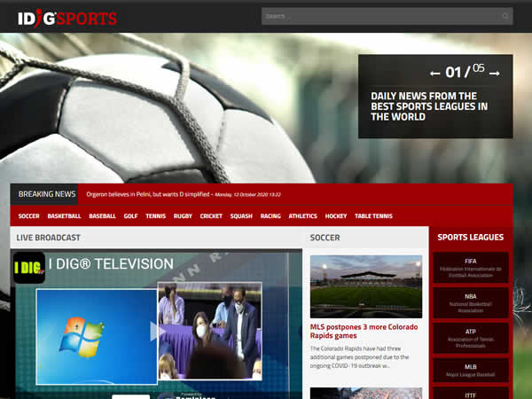Click the Breaking News label
Image resolution: width=532 pixels, height=399 pixels.
[x=47, y=194]
